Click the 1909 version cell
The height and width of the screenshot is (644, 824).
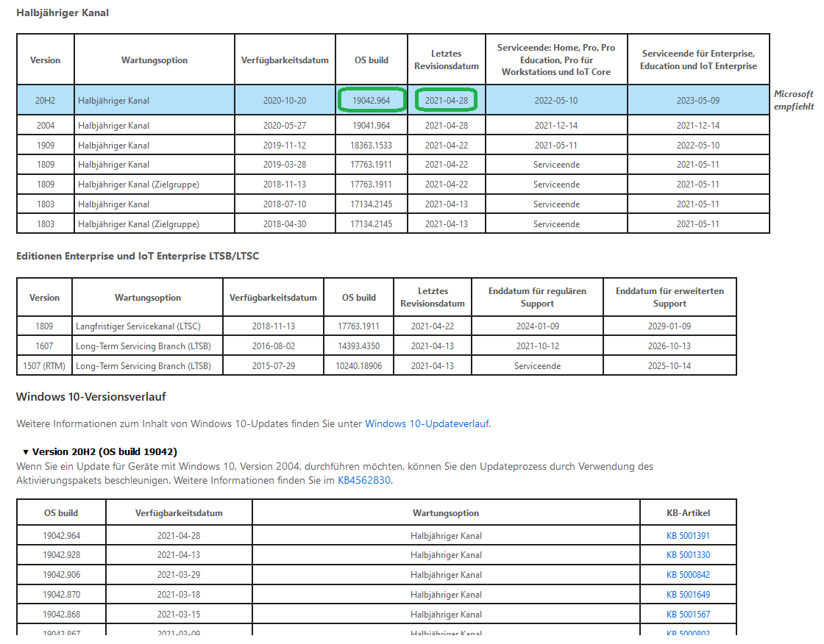45,146
